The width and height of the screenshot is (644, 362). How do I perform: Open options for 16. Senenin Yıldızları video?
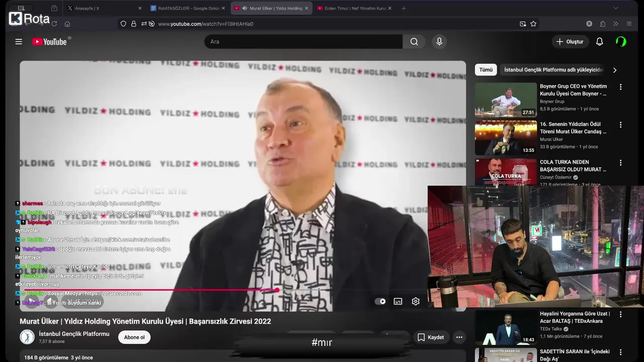point(620,125)
